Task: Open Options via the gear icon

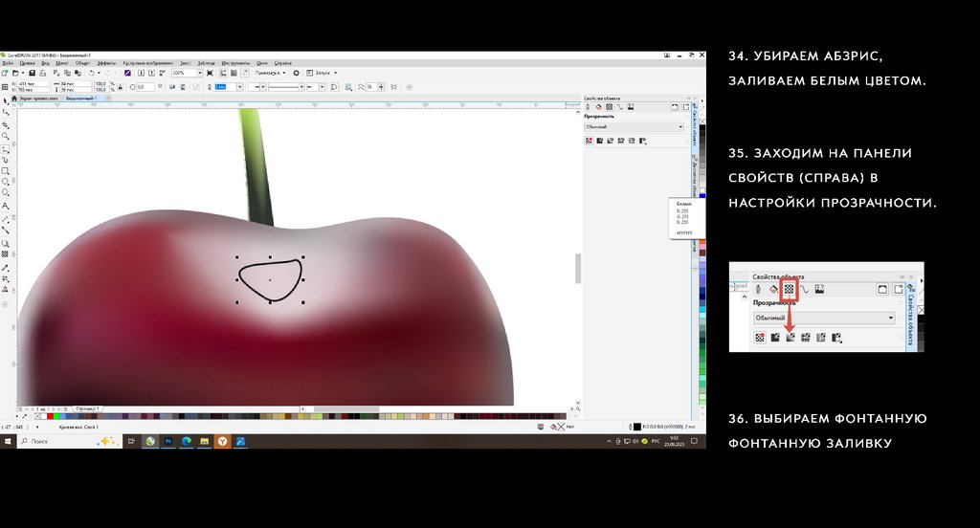Action: point(297,73)
